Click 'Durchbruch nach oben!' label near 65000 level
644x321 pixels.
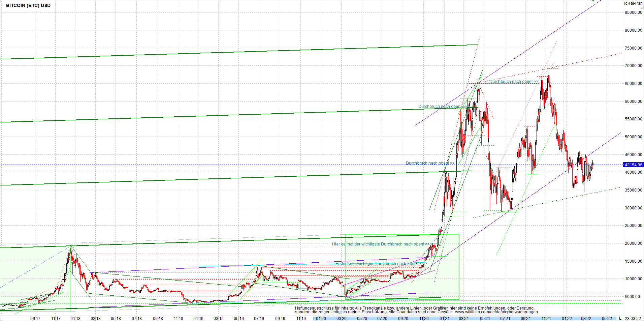(x=514, y=82)
